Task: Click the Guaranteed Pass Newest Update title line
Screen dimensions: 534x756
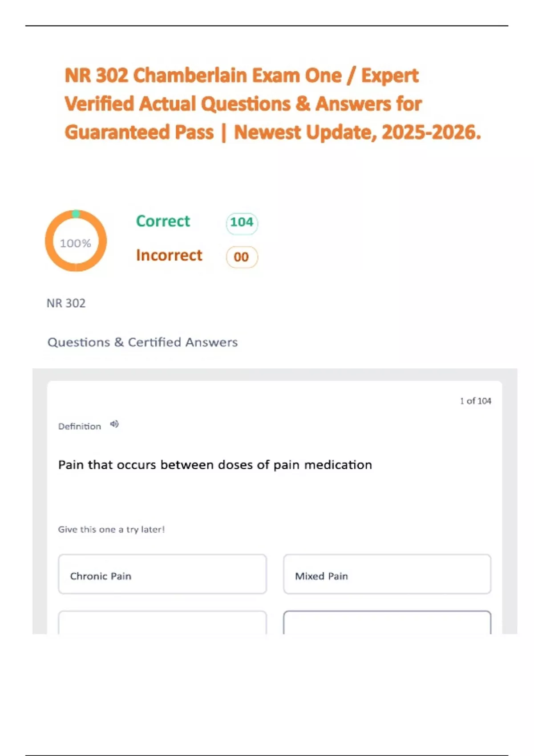Action: pyautogui.click(x=273, y=133)
